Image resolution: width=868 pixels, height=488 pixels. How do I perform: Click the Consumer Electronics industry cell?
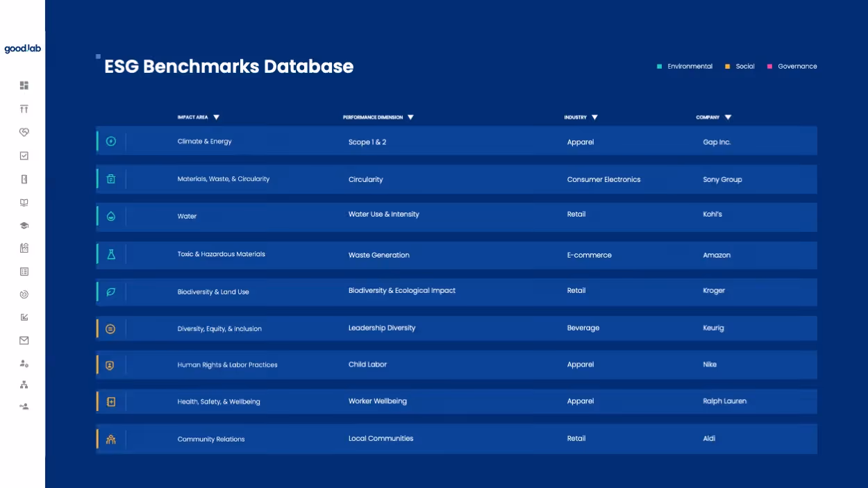click(603, 180)
